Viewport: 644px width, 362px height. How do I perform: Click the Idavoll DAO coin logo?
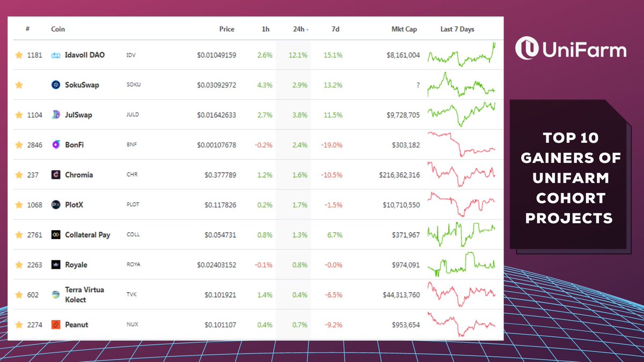click(x=56, y=55)
